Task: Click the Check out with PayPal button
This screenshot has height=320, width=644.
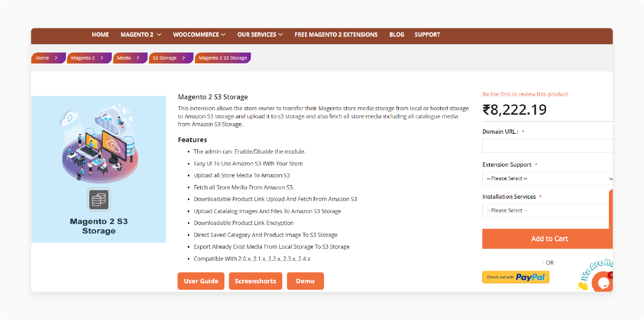Action: (x=516, y=277)
